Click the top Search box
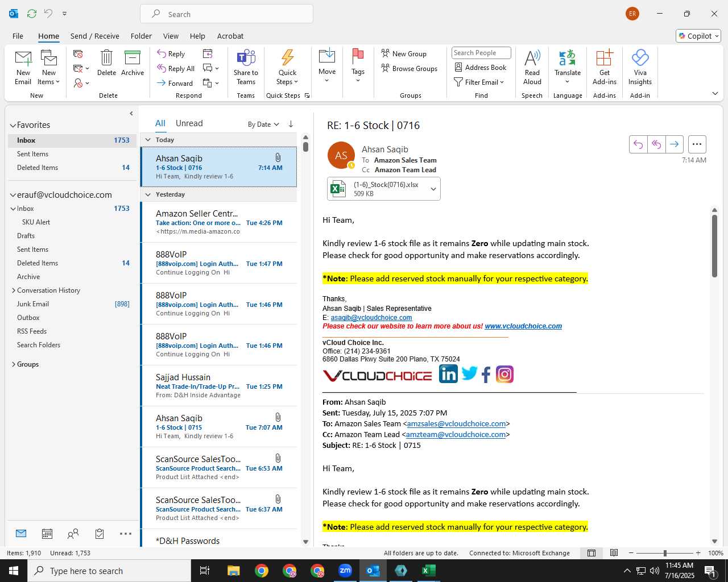 click(226, 14)
